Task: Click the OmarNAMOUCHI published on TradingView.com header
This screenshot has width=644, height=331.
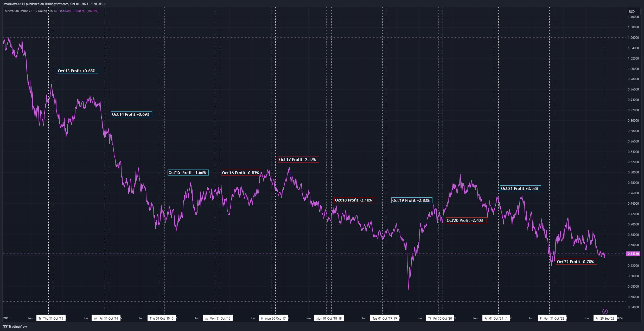Action: click(54, 4)
